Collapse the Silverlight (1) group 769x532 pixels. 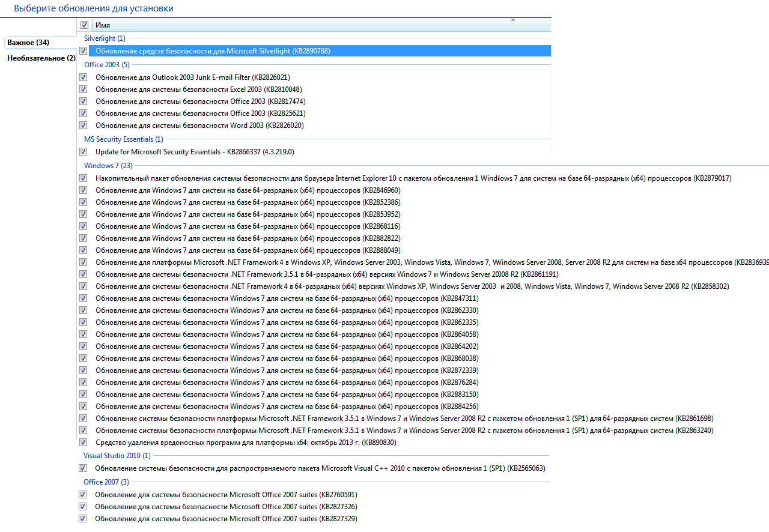tap(105, 38)
